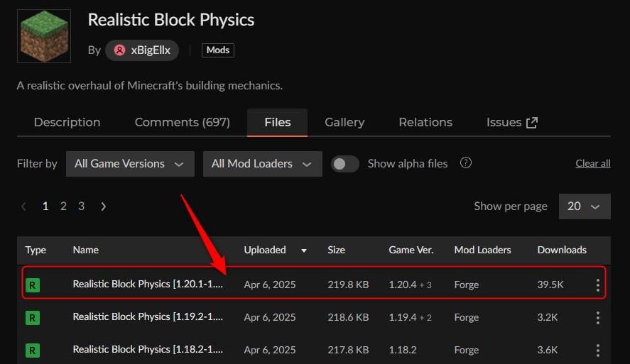Sort by the Uploaded column arrow

[x=305, y=250]
